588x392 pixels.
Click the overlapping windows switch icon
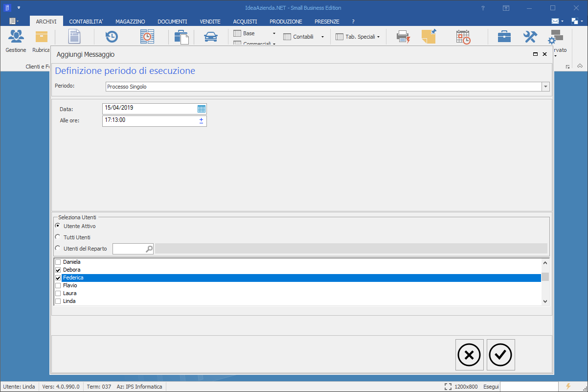pyautogui.click(x=574, y=21)
